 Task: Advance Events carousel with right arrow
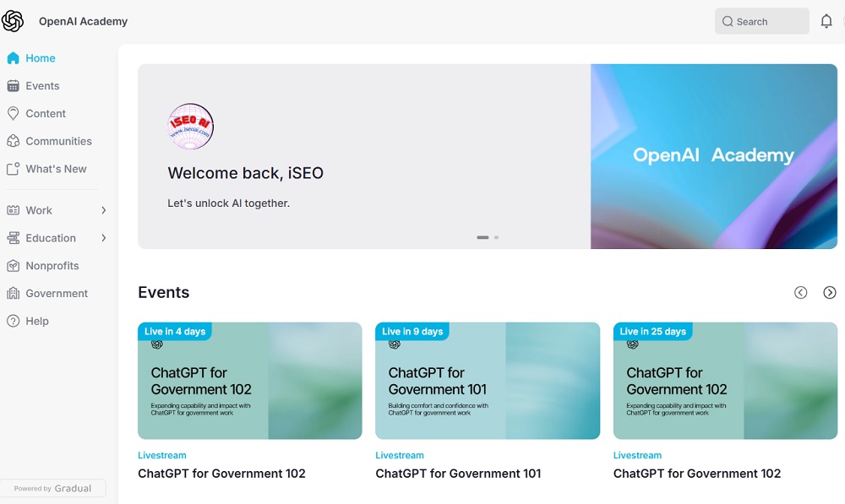pyautogui.click(x=829, y=292)
